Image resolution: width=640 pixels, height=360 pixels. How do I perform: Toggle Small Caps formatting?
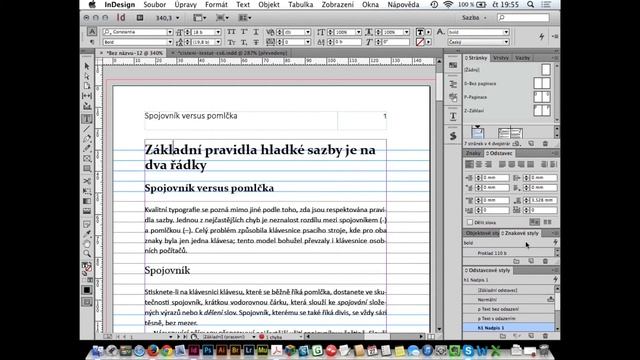(231, 42)
